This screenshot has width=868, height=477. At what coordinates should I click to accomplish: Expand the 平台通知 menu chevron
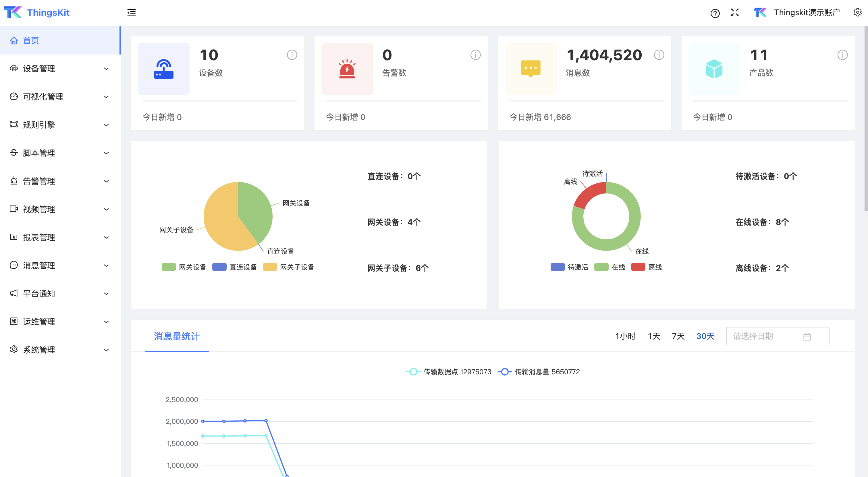[106, 294]
